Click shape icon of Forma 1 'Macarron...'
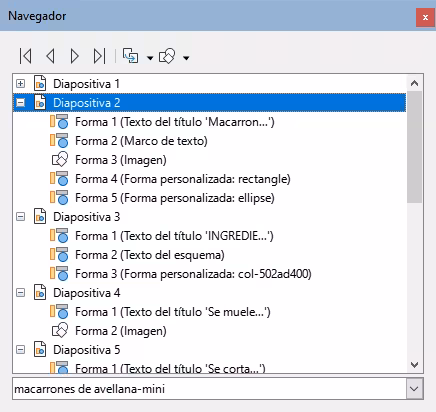 click(59, 122)
